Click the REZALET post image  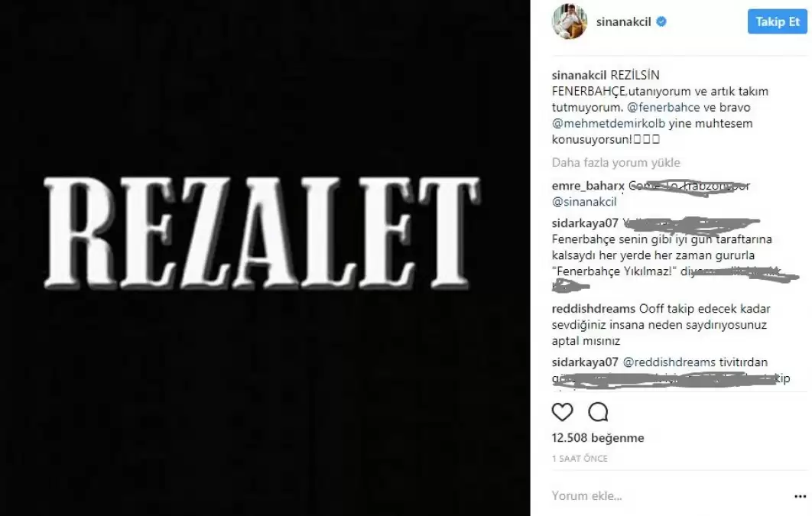[x=265, y=258]
